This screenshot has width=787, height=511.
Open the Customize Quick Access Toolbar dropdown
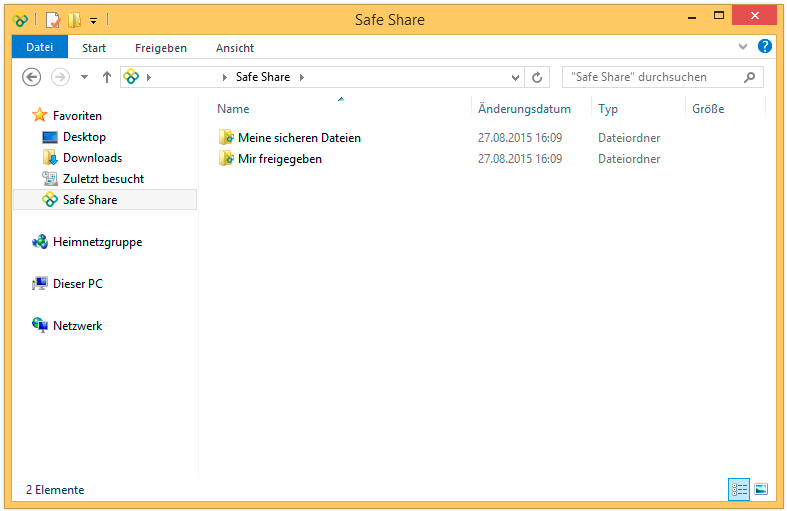coord(93,21)
